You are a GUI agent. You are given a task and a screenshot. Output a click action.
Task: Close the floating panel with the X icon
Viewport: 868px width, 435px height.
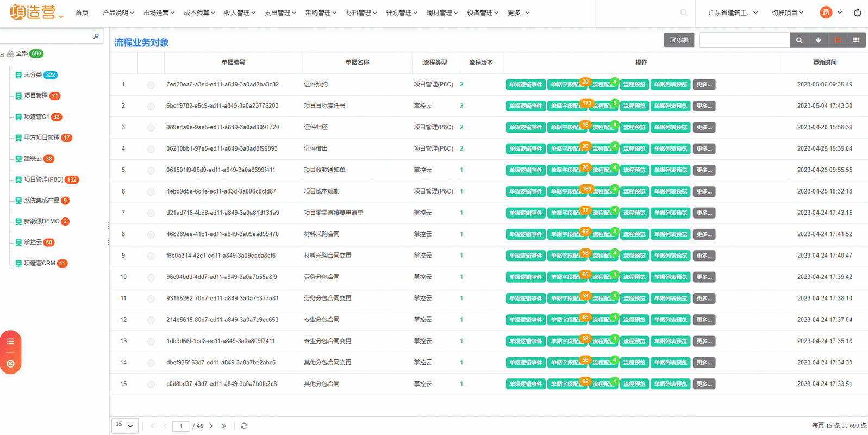pos(10,364)
